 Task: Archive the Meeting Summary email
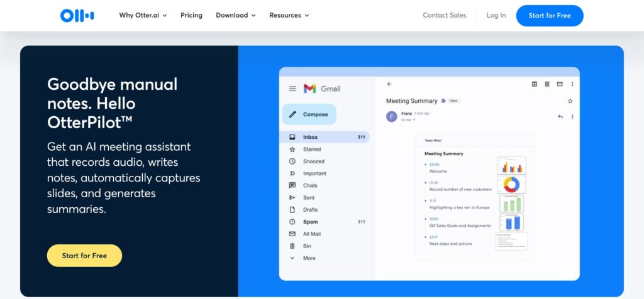[x=535, y=84]
